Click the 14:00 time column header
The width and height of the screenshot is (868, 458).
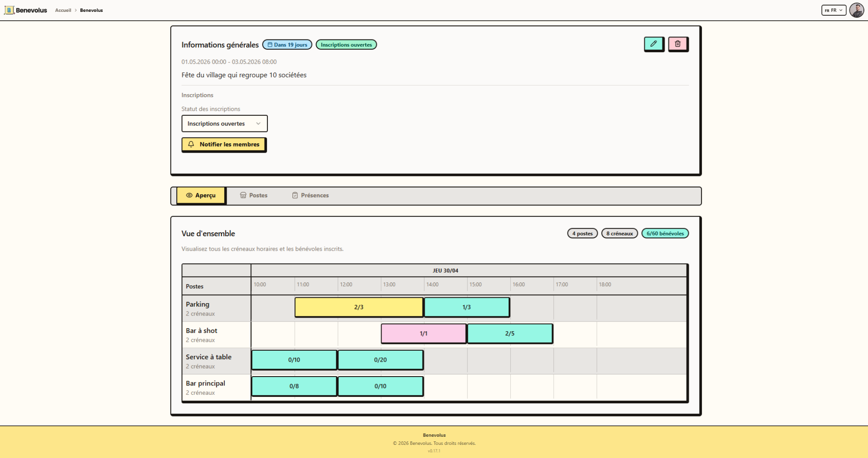pyautogui.click(x=432, y=285)
